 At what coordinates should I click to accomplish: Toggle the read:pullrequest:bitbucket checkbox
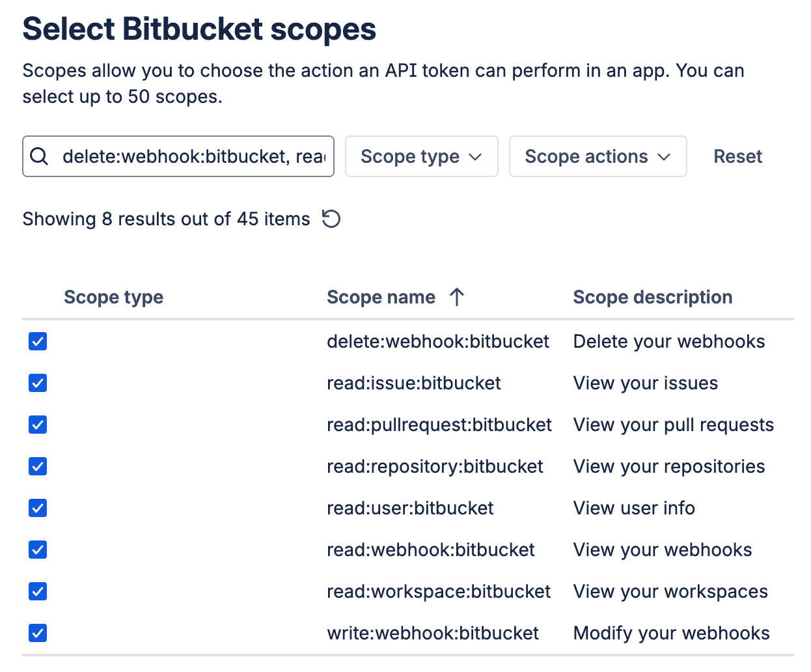(38, 425)
